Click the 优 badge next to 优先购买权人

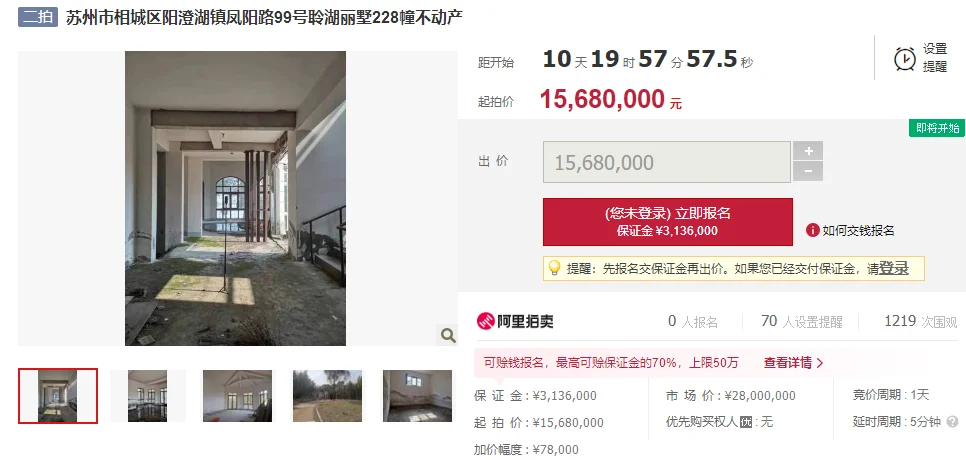[x=745, y=422]
